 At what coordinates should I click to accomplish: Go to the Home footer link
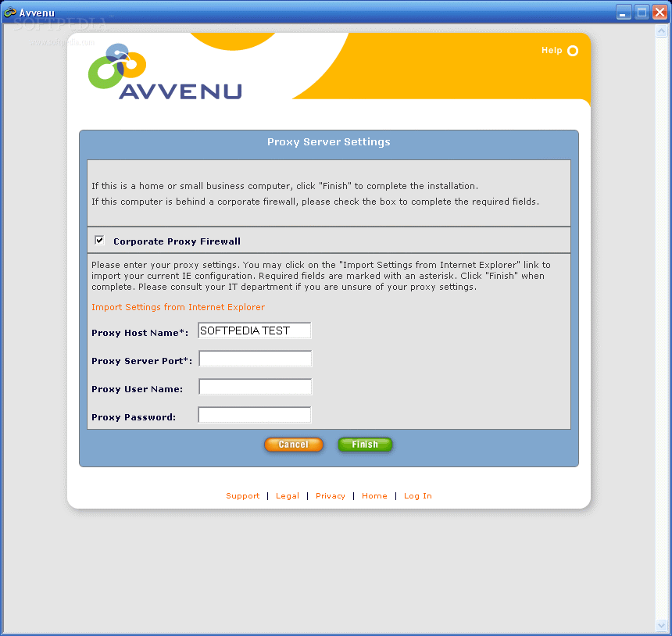tap(374, 496)
